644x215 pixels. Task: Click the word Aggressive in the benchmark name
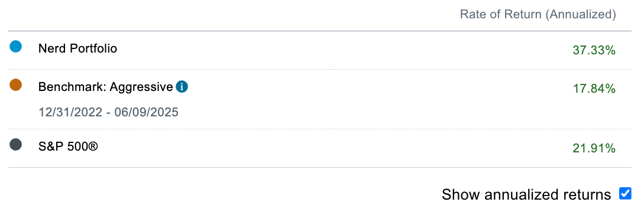coord(141,87)
